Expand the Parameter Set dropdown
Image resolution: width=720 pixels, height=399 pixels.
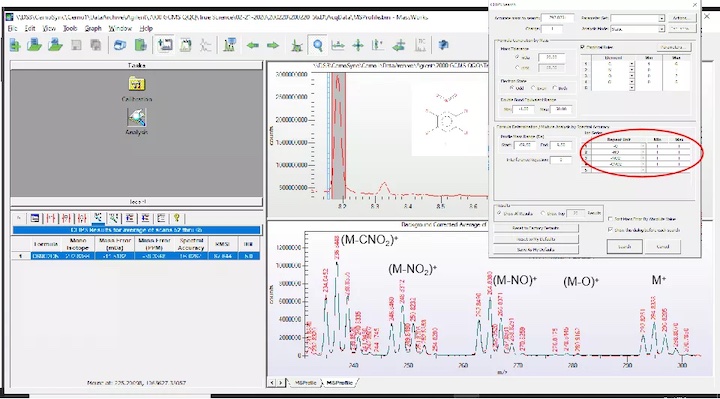(661, 18)
